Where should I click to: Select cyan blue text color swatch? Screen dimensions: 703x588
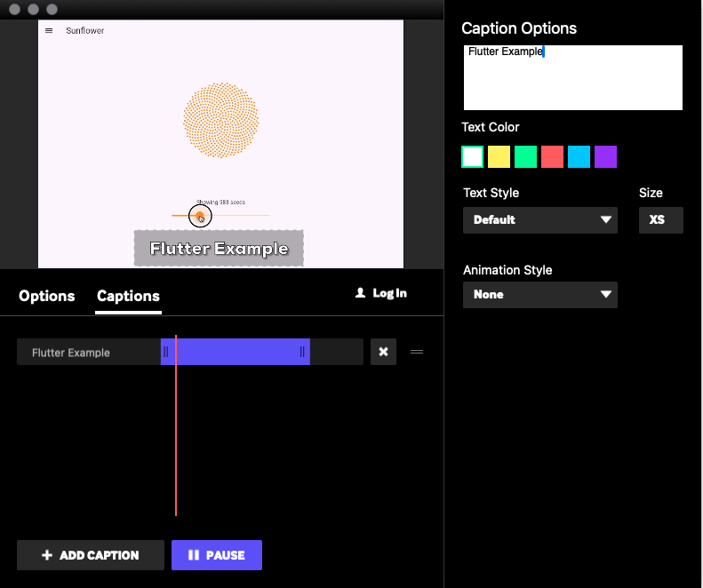pos(579,157)
